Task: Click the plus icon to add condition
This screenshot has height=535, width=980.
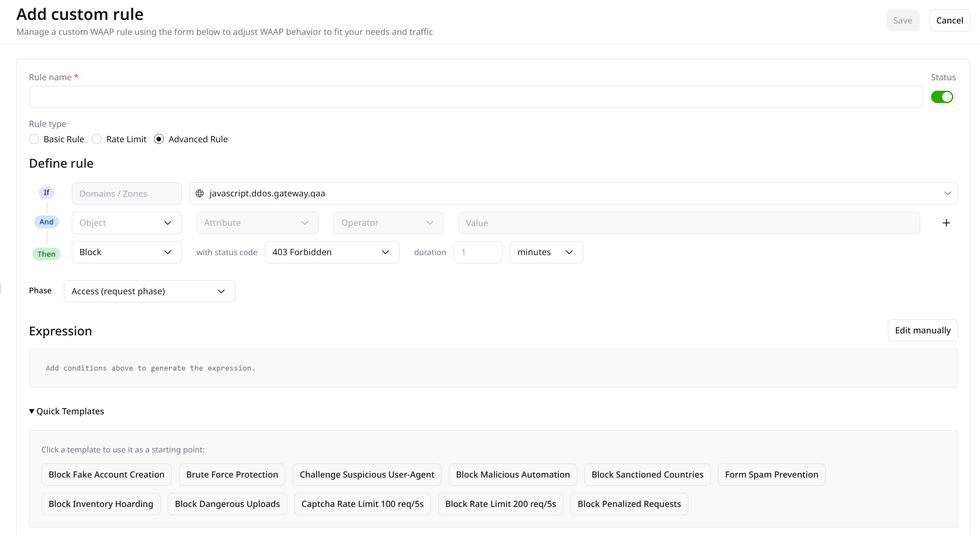Action: pyautogui.click(x=946, y=223)
